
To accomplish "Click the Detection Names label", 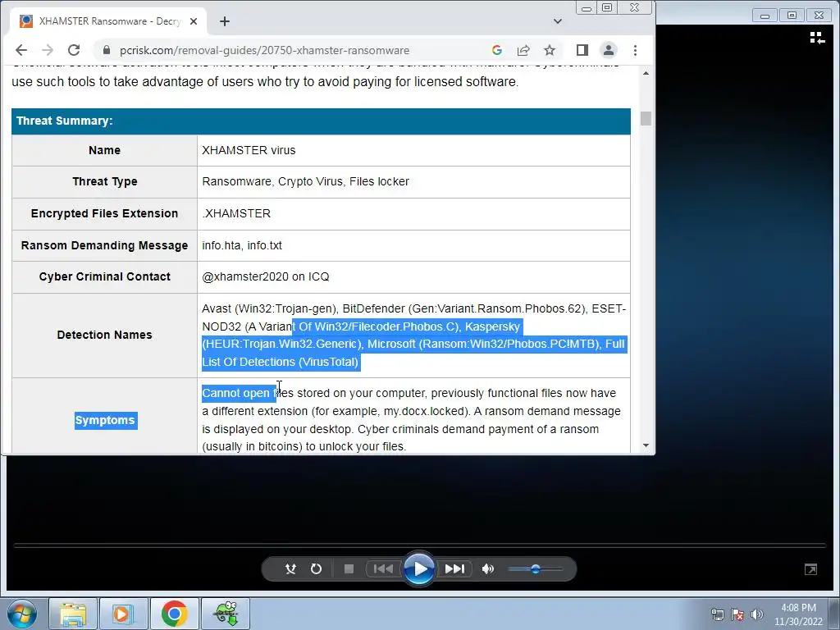I will coord(104,336).
